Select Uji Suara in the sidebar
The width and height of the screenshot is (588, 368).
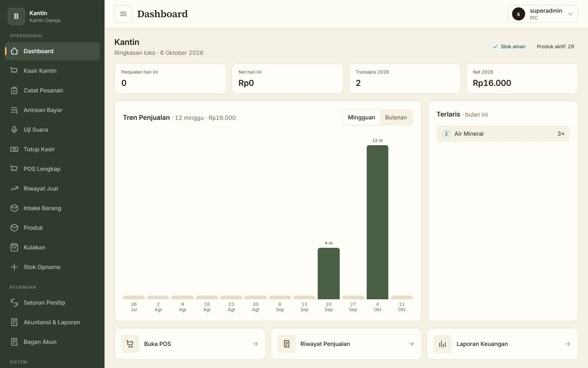(x=52, y=130)
